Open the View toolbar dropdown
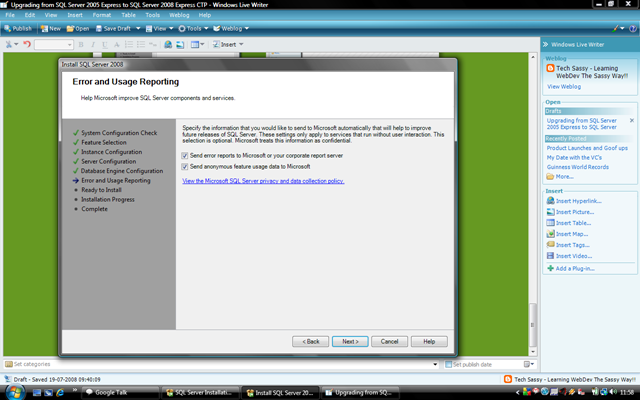Screen dimensions: 640x400 (x=159, y=29)
